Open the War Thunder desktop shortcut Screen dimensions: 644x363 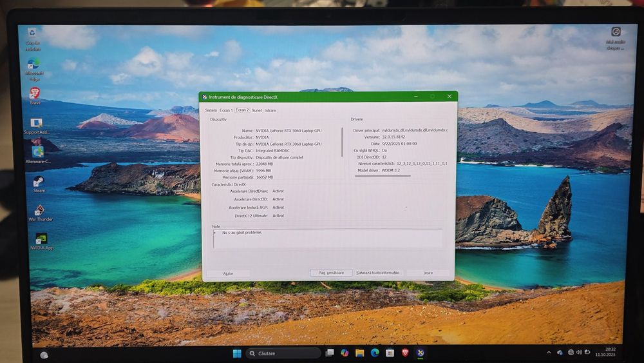(40, 213)
